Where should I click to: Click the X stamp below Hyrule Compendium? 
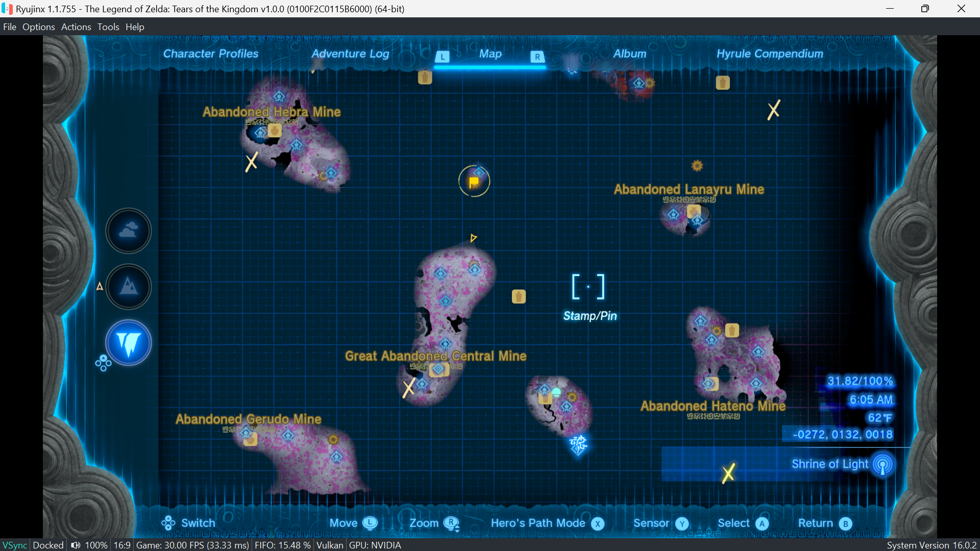point(774,110)
